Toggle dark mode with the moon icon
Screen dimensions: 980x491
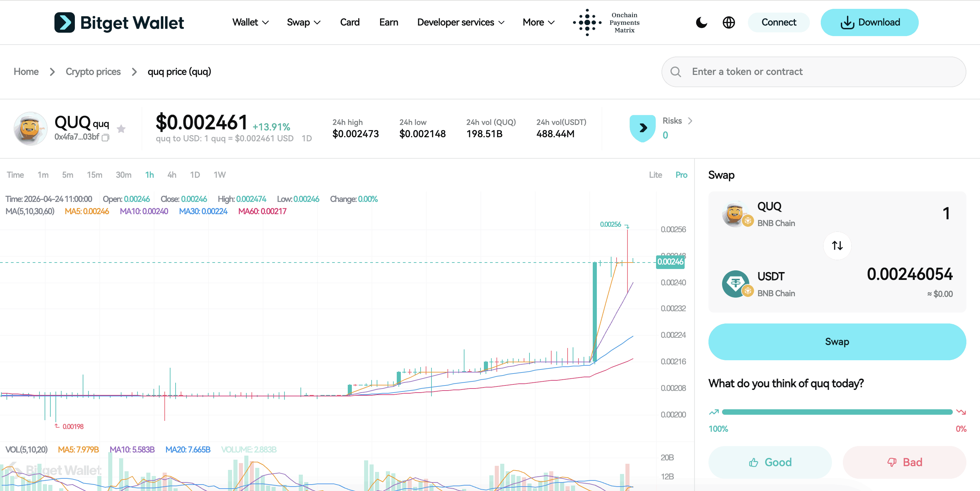(x=701, y=22)
